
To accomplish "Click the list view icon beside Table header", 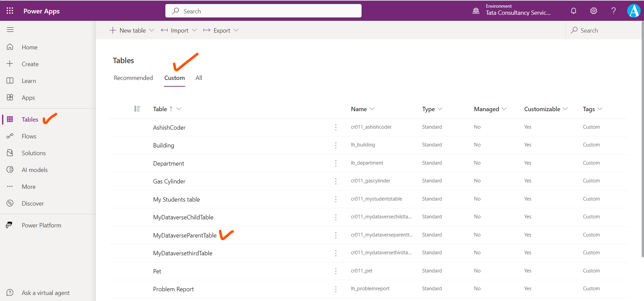I will (137, 109).
